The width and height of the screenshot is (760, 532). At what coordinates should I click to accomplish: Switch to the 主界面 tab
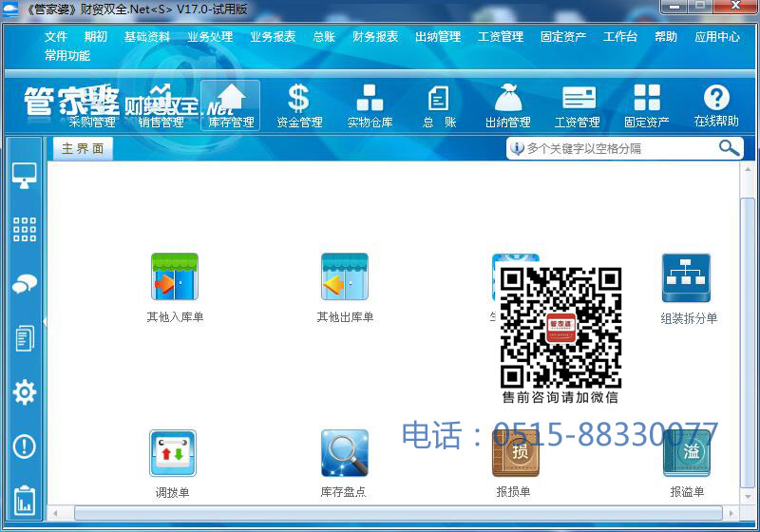[x=83, y=149]
